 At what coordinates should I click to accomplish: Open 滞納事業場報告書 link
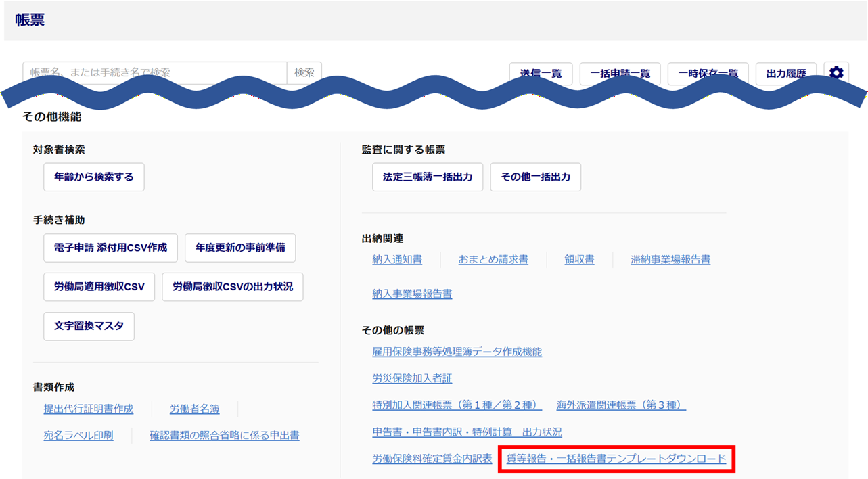pyautogui.click(x=670, y=259)
